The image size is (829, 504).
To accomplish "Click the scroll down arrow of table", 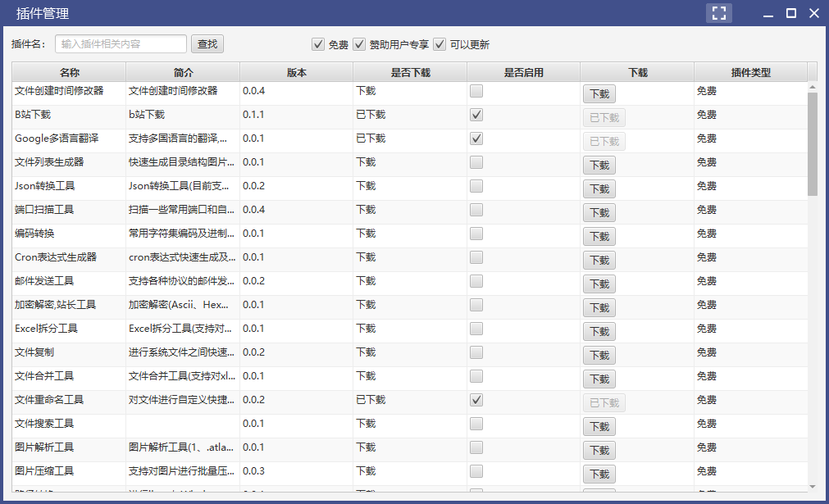I will point(812,486).
